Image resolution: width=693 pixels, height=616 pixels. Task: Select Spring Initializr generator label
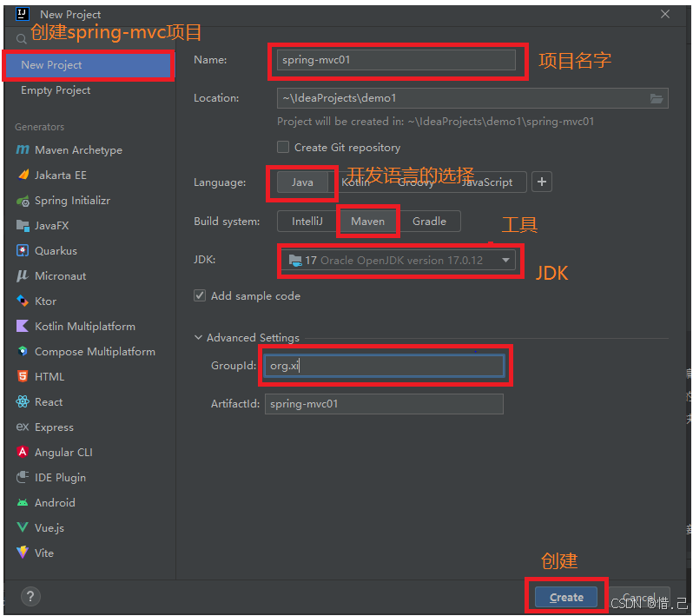click(72, 201)
